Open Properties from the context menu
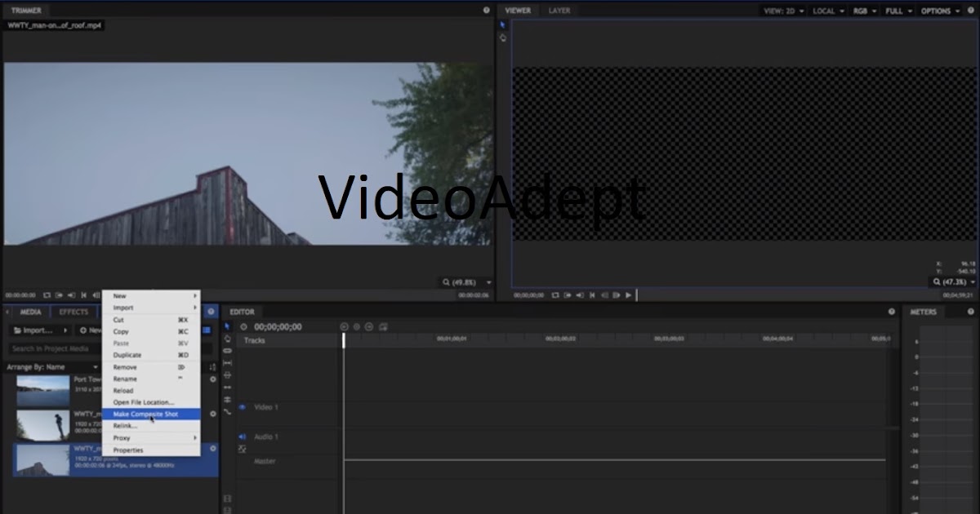The height and width of the screenshot is (514, 980). (151, 450)
